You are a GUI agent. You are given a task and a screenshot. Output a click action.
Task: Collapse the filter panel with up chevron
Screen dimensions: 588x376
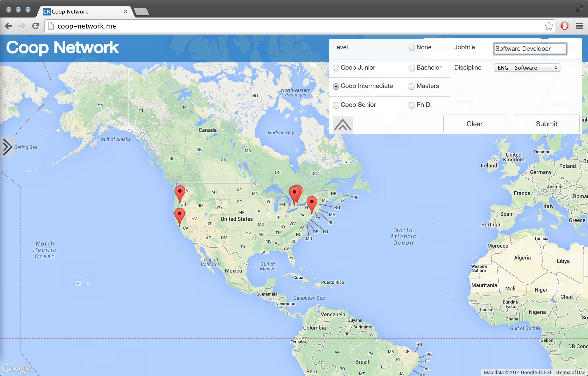(343, 125)
